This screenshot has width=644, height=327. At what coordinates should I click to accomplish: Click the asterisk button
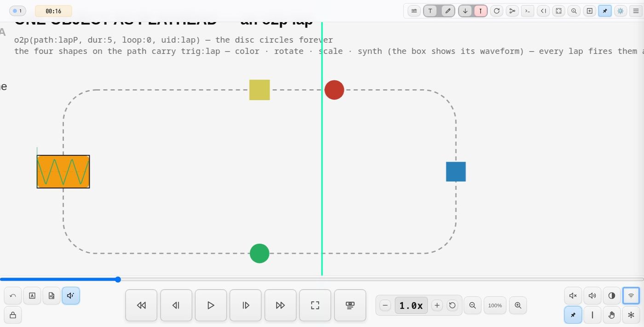click(631, 315)
